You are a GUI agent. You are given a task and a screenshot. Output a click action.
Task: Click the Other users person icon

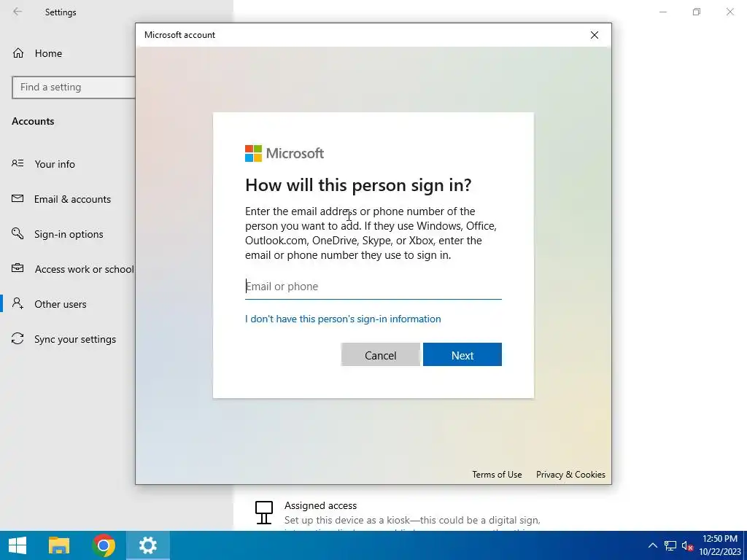(18, 303)
